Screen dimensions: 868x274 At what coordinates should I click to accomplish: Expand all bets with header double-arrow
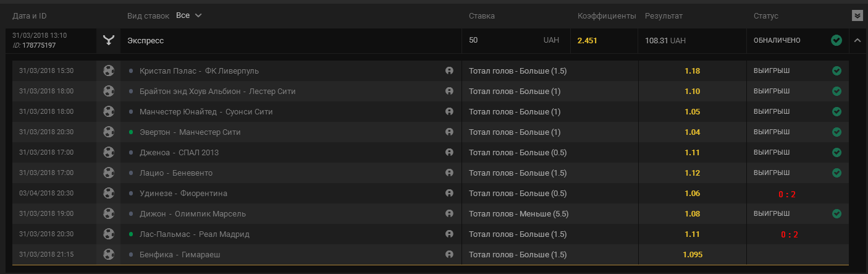pyautogui.click(x=856, y=15)
